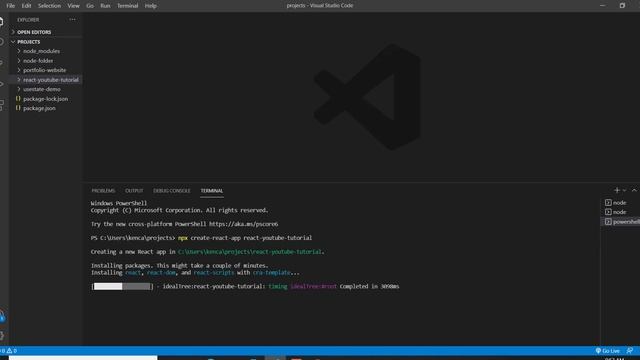
Task: Select the node-folder name
Action: pyautogui.click(x=38, y=60)
